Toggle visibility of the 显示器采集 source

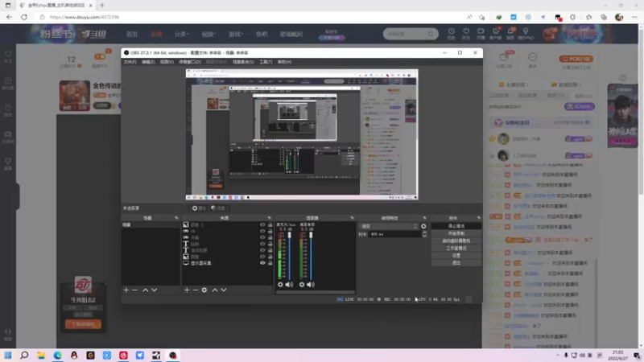click(x=262, y=263)
